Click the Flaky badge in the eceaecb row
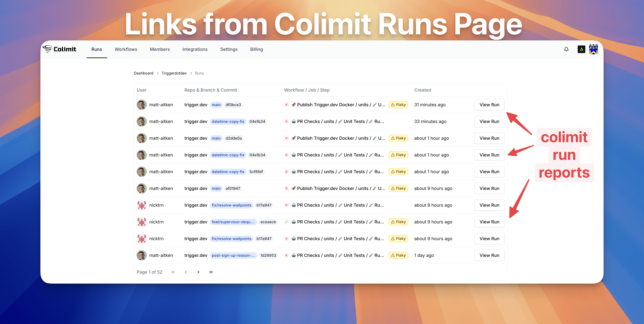Image resolution: width=644 pixels, height=324 pixels. point(398,222)
